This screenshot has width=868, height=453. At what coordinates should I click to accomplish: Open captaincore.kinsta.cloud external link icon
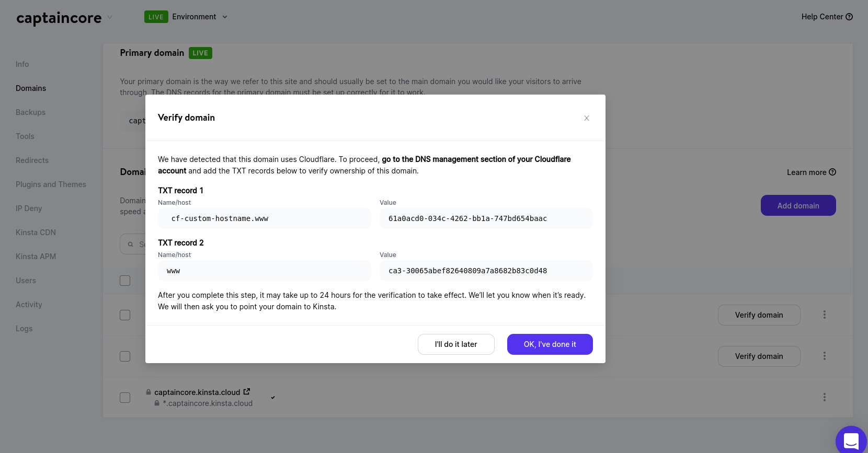[x=247, y=391]
